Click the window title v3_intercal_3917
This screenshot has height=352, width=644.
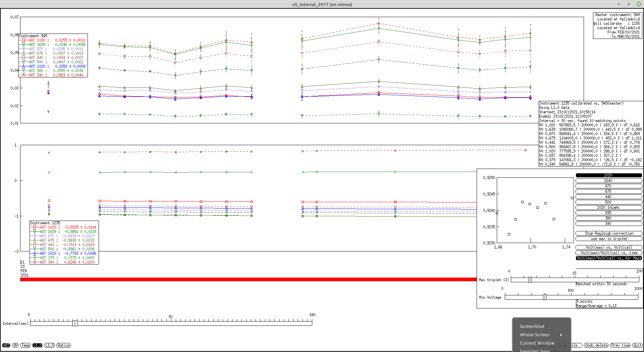click(322, 4)
